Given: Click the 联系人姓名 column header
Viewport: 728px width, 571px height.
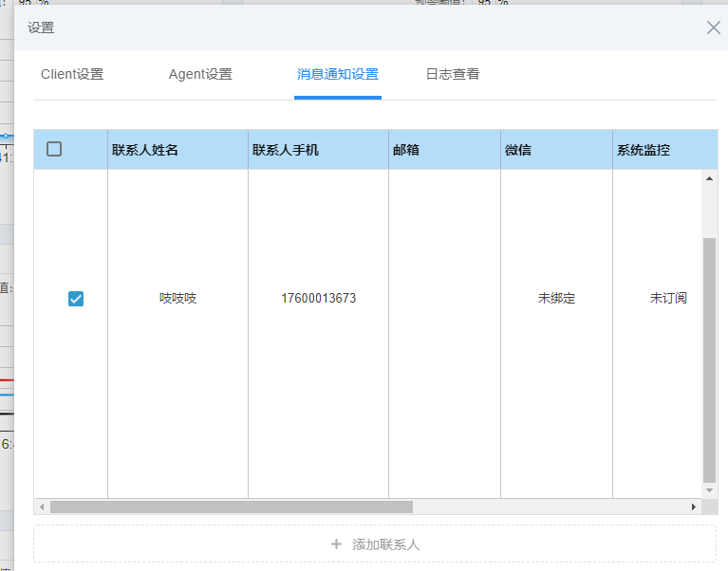Looking at the screenshot, I should [145, 150].
